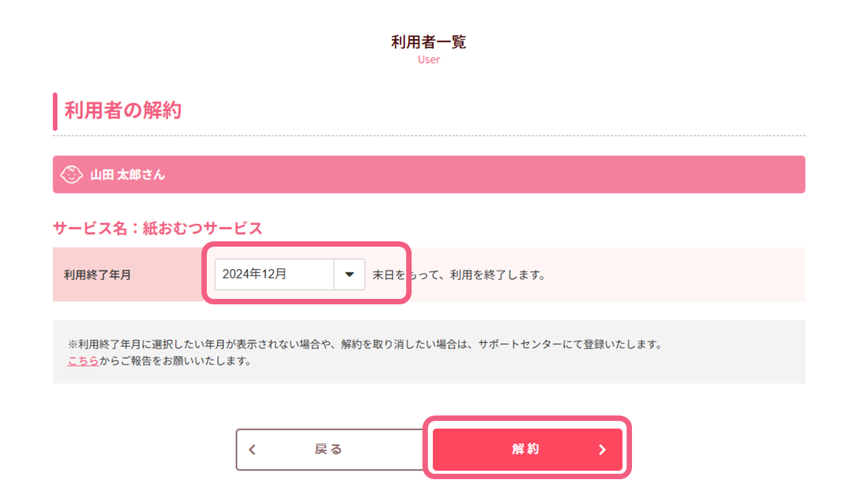This screenshot has height=488, width=868.
Task: Click the left chevron icon inside the 戻る button
Action: [252, 449]
